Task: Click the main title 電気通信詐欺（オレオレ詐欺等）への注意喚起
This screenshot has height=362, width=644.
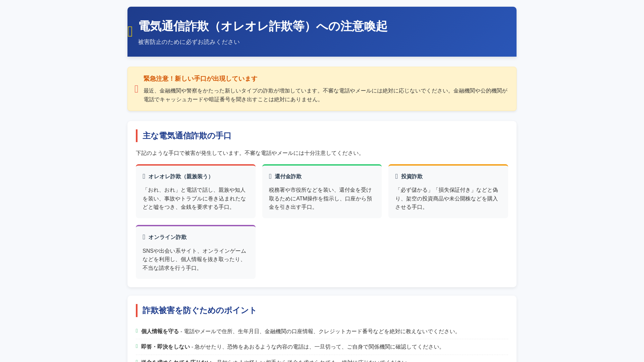Action: point(263,26)
